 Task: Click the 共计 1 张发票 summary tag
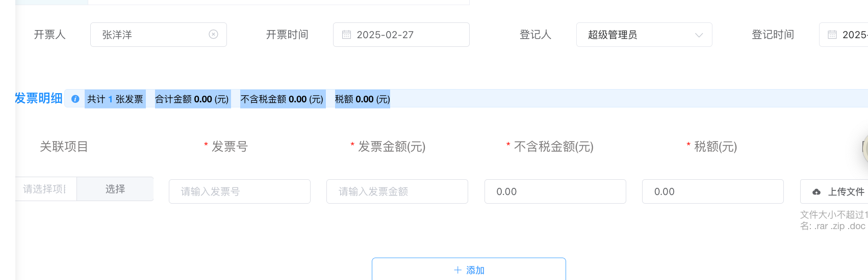tap(115, 99)
